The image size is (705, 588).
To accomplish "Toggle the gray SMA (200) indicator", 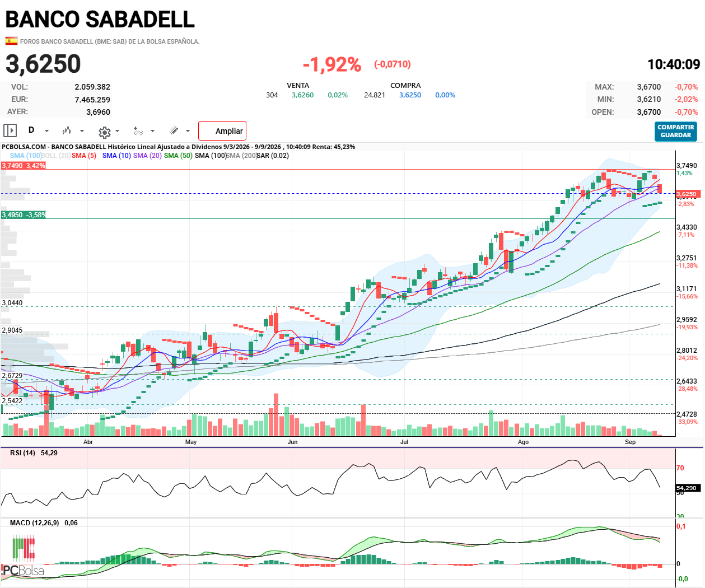I will (x=241, y=156).
